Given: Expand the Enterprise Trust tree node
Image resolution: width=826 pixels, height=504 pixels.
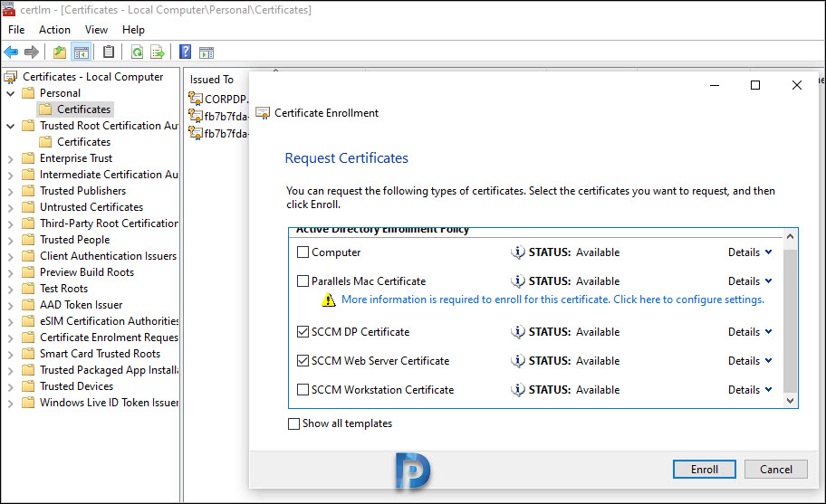Looking at the screenshot, I should (11, 159).
